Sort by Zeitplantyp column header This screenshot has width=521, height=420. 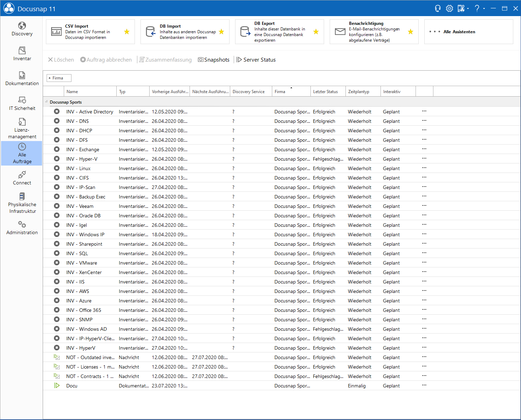coord(363,92)
